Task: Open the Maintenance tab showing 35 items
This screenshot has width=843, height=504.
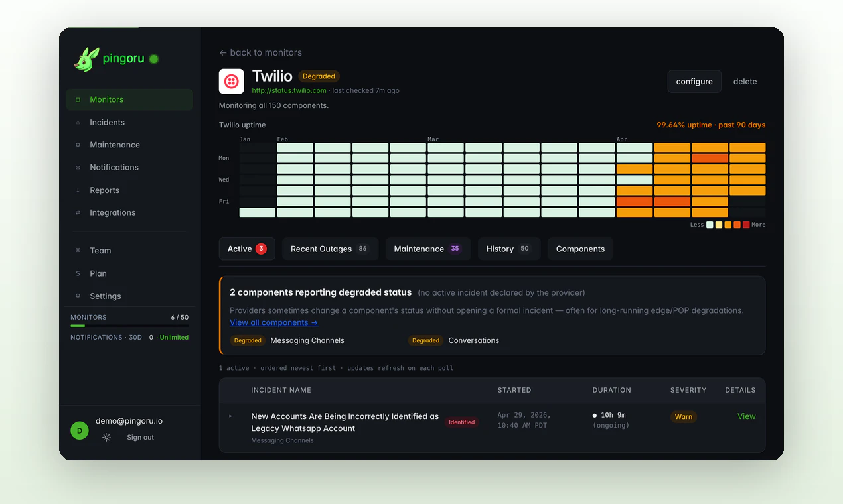Action: 427,249
